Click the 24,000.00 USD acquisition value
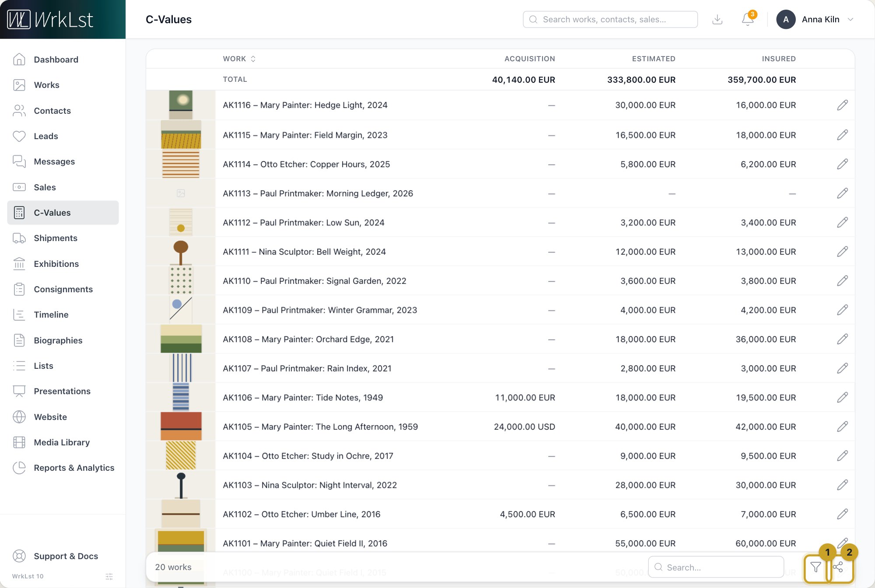The image size is (875, 588). coord(525,427)
